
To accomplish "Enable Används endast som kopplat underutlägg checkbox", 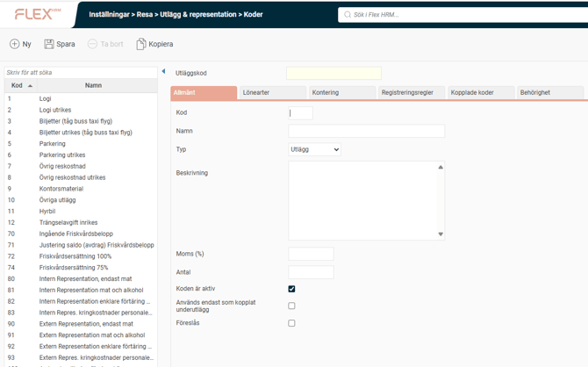I will tap(291, 306).
